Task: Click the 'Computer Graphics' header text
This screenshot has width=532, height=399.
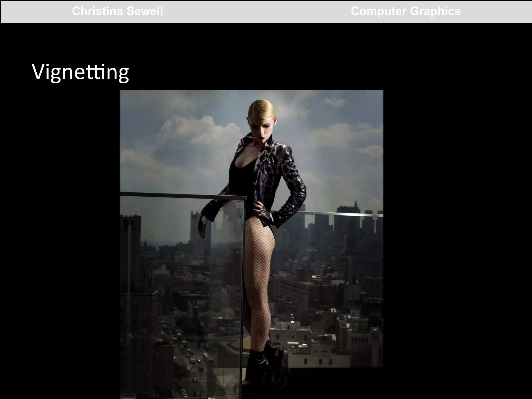Action: coord(405,11)
